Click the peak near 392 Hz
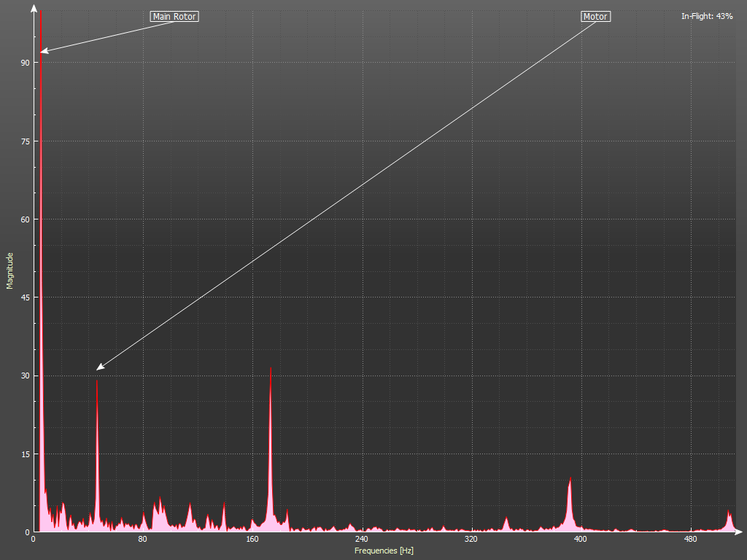747x560 pixels. [x=570, y=479]
